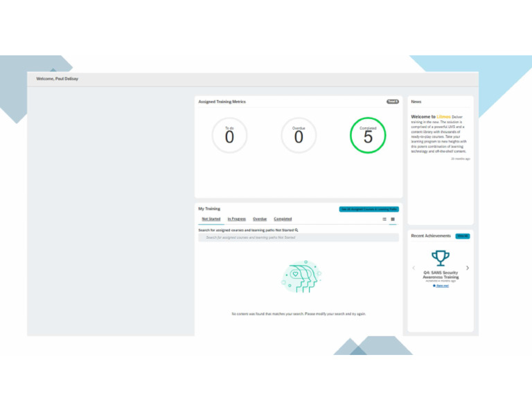The height and width of the screenshot is (411, 532).
Task: Click the Assigned Training Metrics heading
Action: coord(222,102)
